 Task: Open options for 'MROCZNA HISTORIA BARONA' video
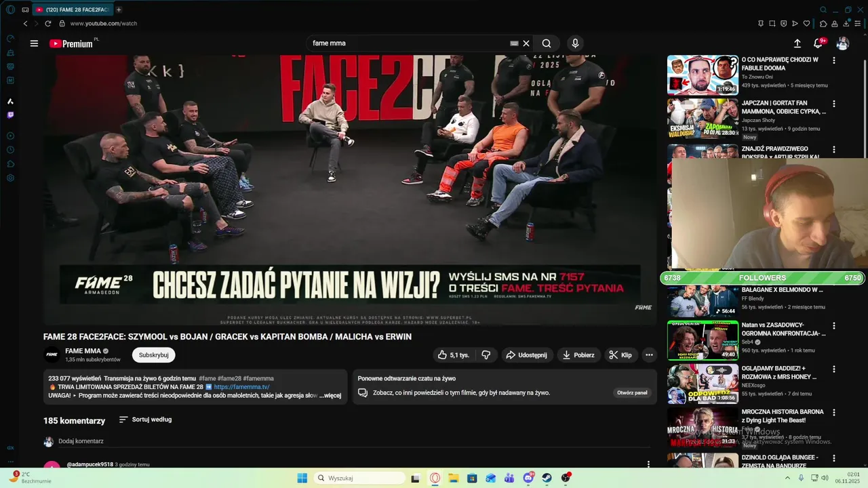tap(834, 412)
